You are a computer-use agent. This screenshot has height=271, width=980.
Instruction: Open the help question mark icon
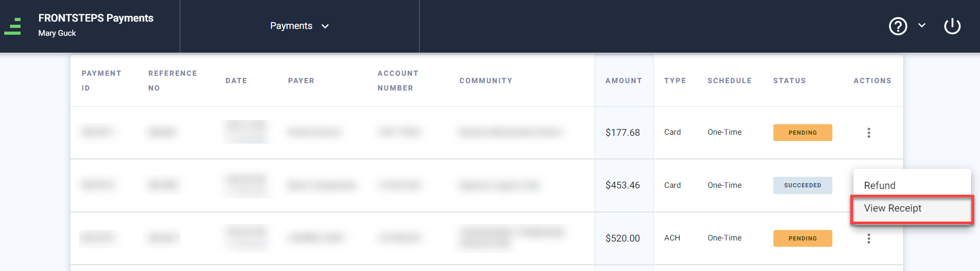pos(898,26)
